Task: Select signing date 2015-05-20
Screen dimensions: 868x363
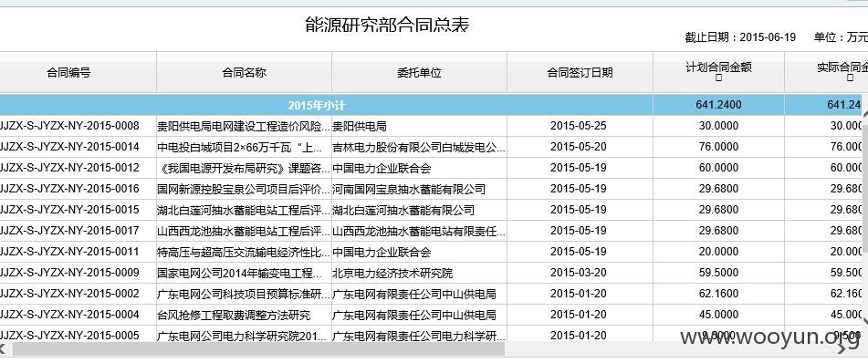Action: click(579, 147)
